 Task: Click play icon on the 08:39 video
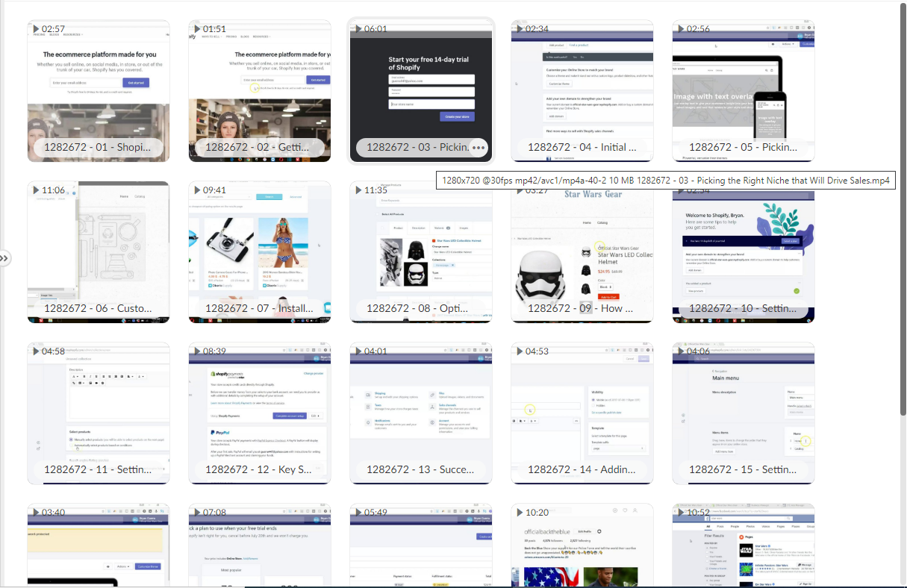(197, 351)
